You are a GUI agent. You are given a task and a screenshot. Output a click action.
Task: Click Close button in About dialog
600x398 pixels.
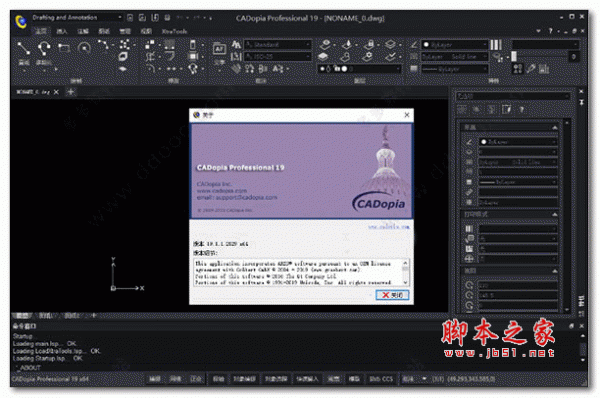point(392,295)
